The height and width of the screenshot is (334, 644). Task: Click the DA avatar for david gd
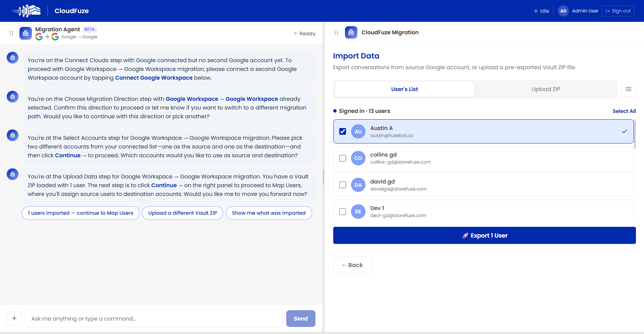[x=358, y=185]
